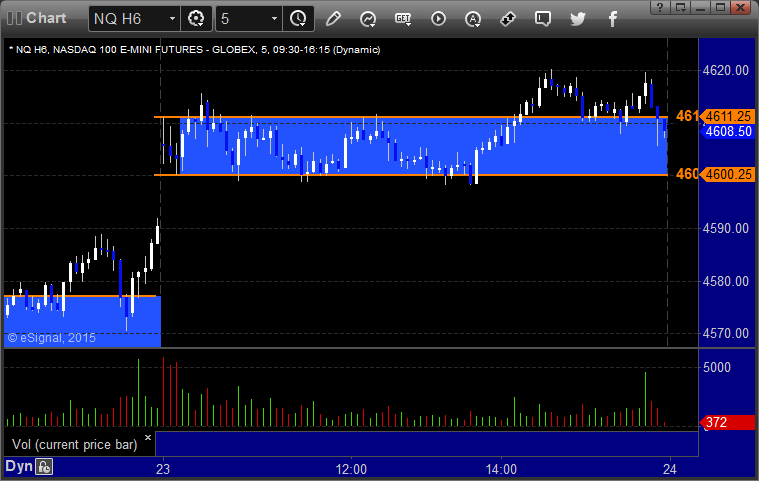Click the 4590.00 price axis value
Viewport: 759px width, 481px height.
(726, 228)
